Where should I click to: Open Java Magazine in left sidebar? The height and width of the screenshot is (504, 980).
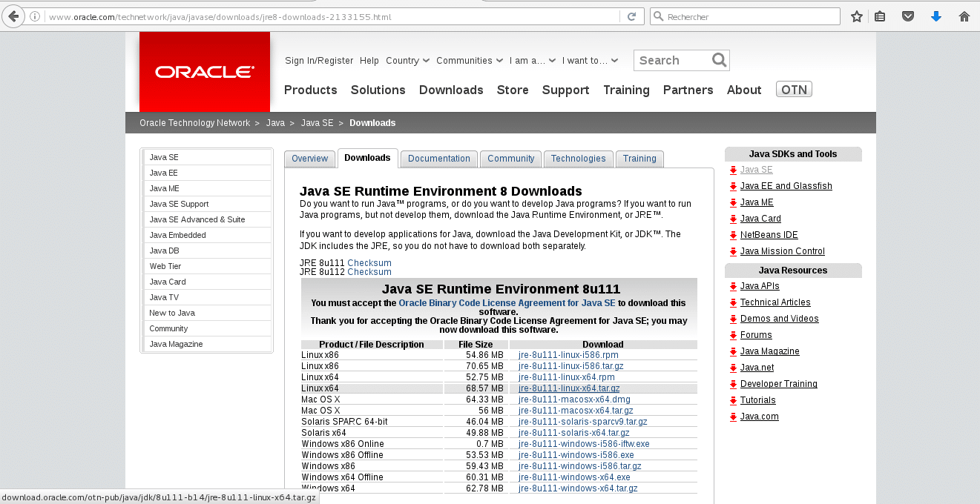tap(208, 344)
